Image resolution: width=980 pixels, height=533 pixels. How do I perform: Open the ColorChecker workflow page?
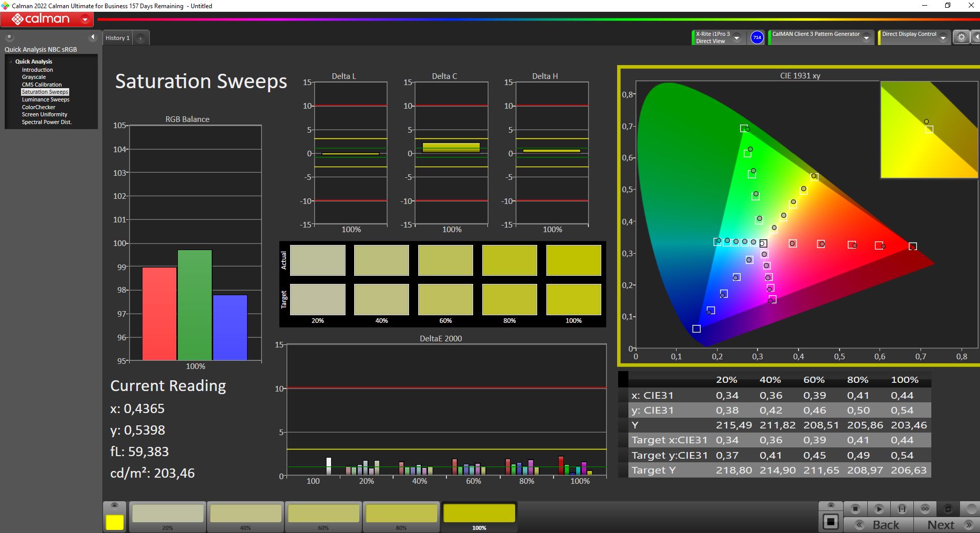click(38, 107)
